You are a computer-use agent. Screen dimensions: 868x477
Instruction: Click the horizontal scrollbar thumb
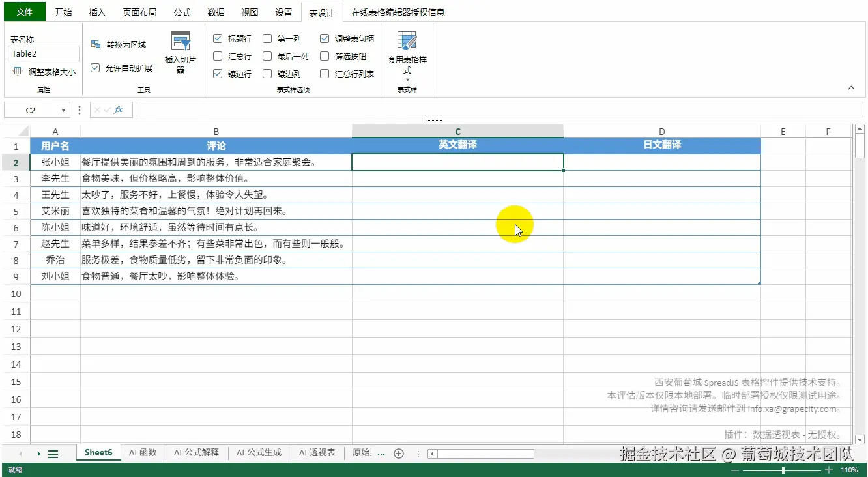pyautogui.click(x=485, y=454)
